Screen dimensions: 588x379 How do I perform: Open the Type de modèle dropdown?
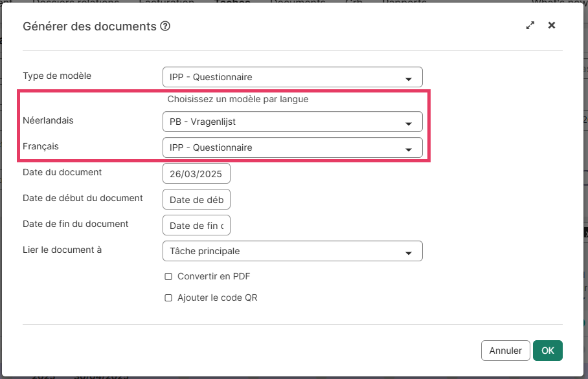[292, 77]
